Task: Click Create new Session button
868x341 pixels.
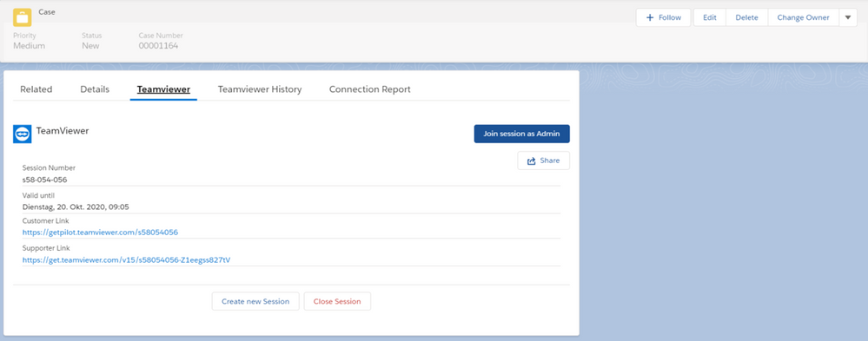Action: 255,301
